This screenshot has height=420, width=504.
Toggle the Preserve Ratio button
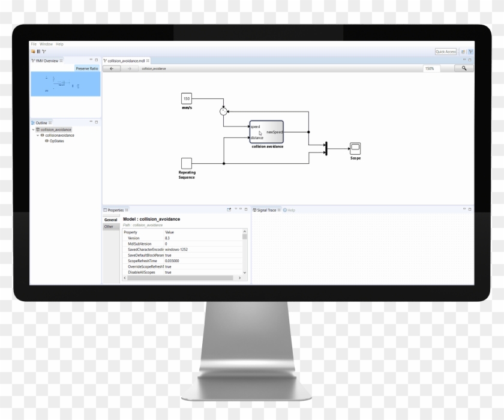87,69
